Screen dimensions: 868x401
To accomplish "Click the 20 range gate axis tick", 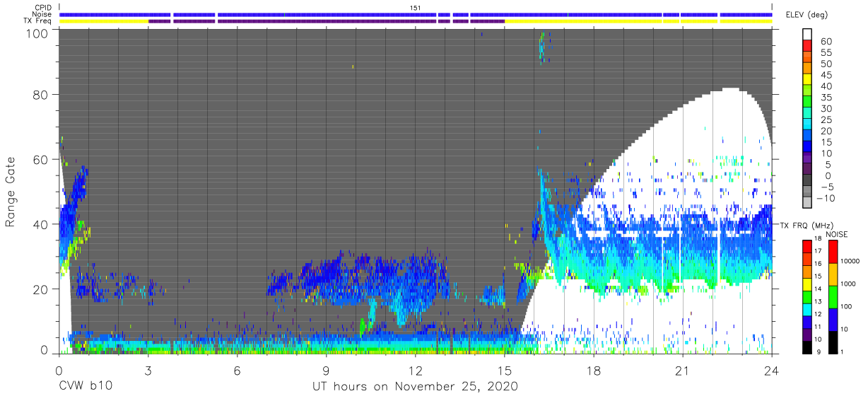I will pos(40,289).
